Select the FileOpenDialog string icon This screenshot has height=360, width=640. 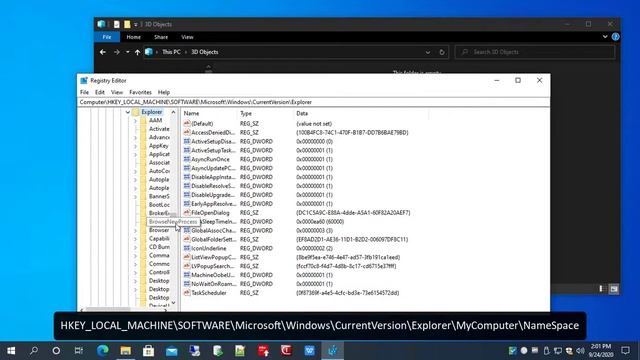point(187,213)
